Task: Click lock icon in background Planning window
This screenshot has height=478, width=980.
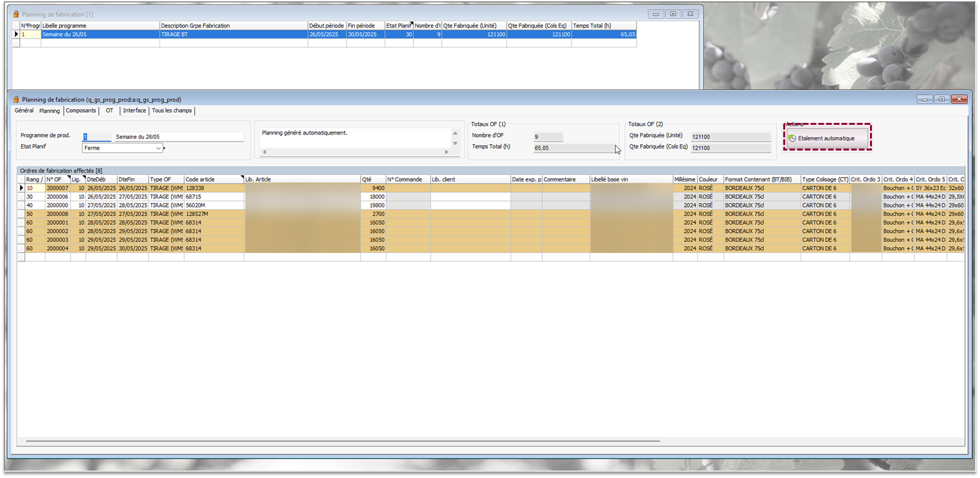Action: 16,14
